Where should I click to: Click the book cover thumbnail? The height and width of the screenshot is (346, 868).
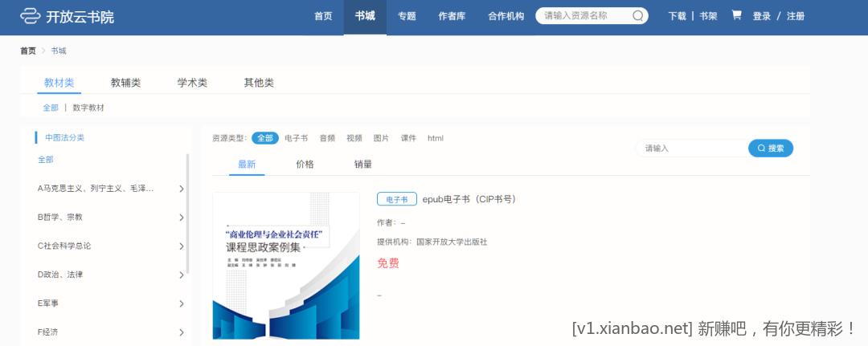pos(285,266)
